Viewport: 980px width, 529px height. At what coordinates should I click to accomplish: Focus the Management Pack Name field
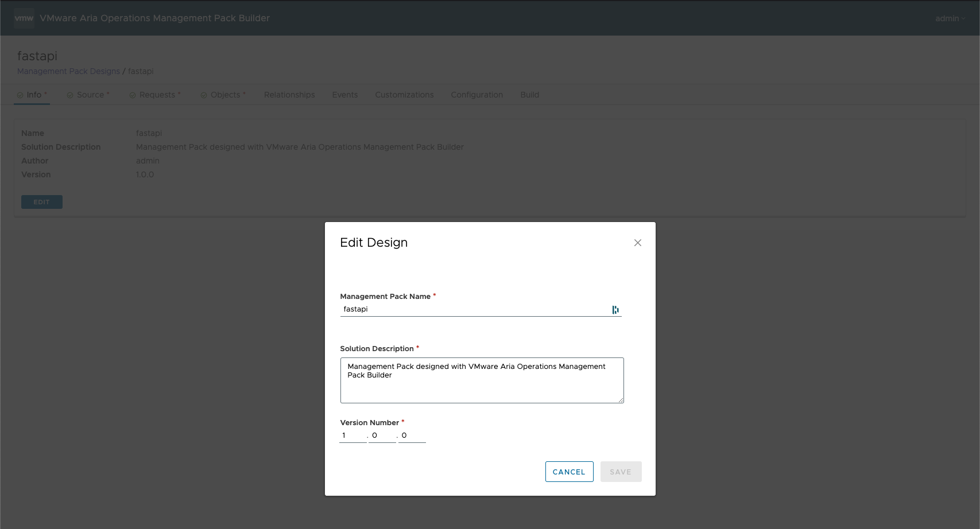tap(474, 309)
